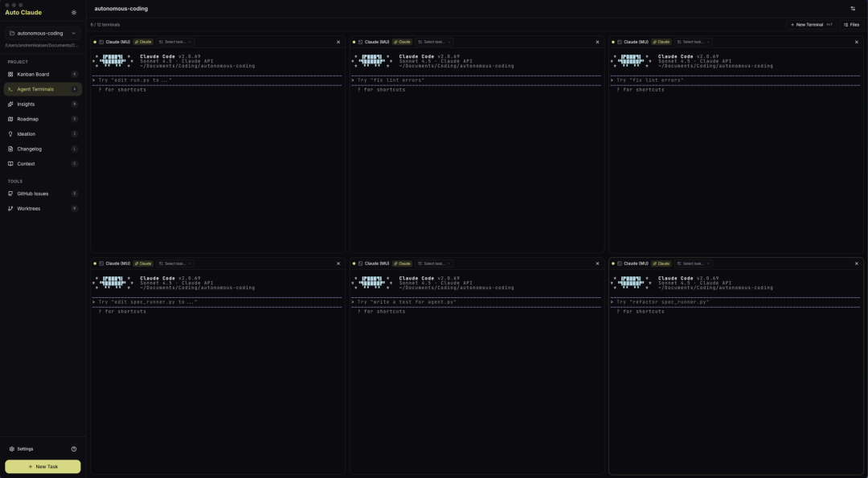Expand the autonomous-coding project dropdown
This screenshot has height=478, width=868.
43,33
